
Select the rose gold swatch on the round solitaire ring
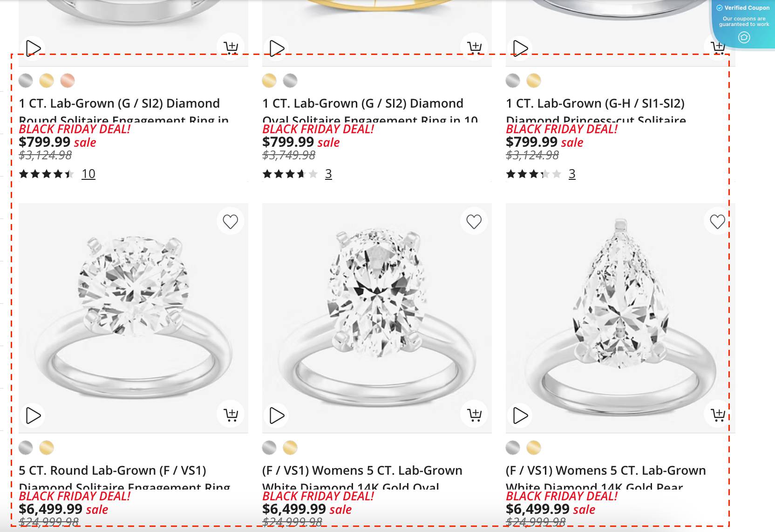click(x=67, y=81)
